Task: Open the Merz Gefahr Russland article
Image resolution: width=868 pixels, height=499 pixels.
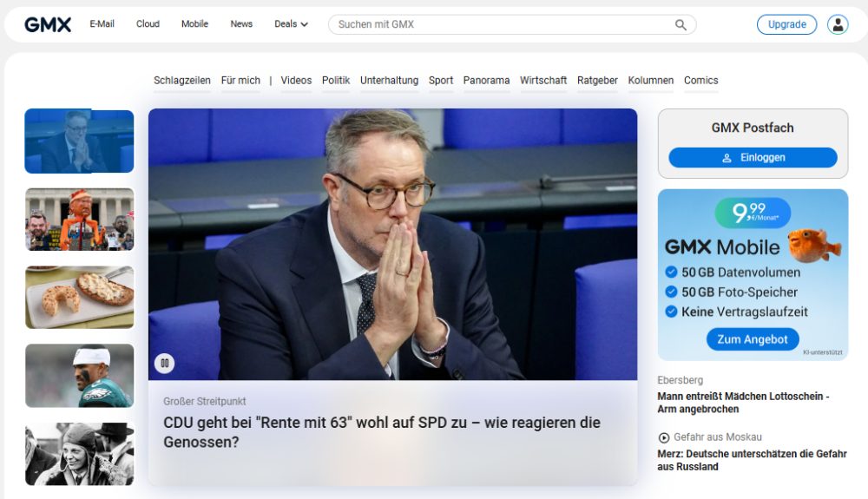Action: pos(752,460)
